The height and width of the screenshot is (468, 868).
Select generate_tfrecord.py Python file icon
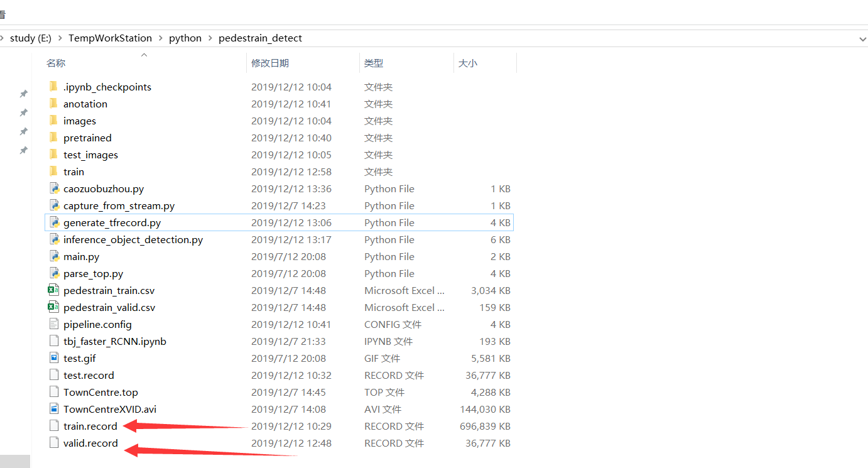(x=53, y=222)
